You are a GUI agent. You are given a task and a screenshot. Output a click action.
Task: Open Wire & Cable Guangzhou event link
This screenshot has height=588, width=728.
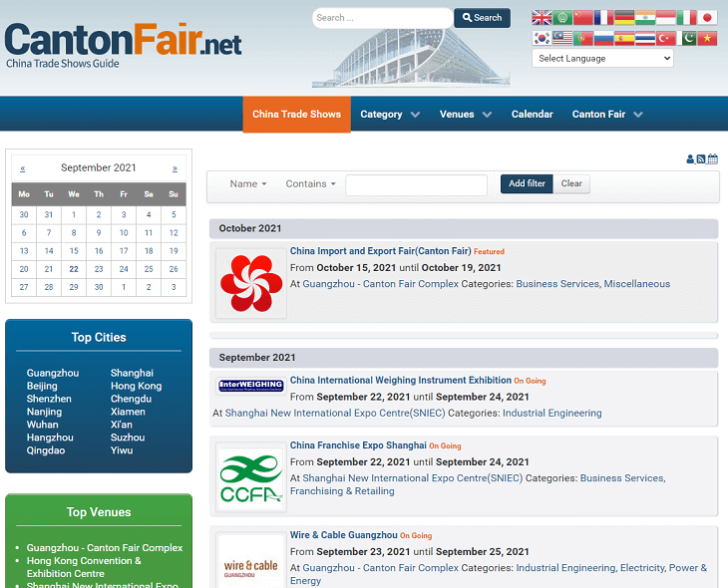pyautogui.click(x=344, y=535)
